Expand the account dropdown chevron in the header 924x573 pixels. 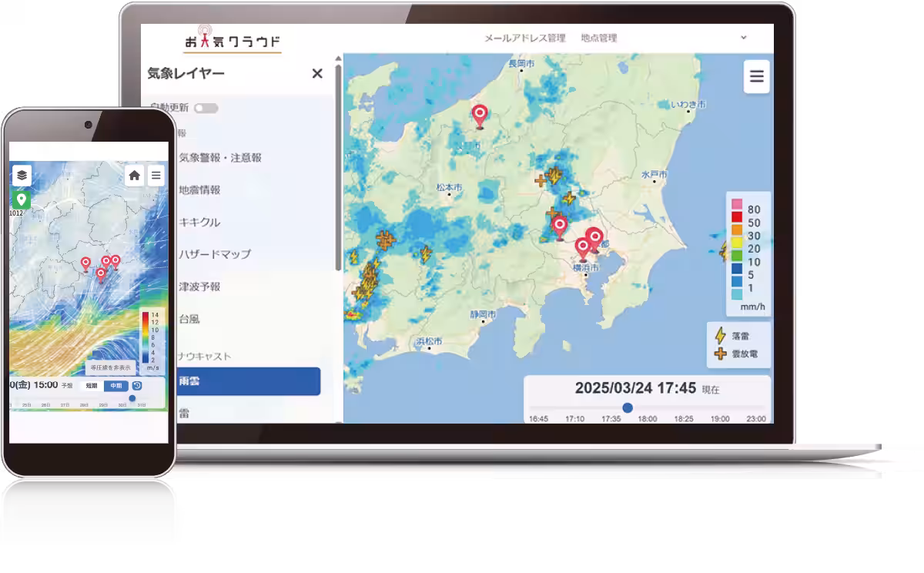pyautogui.click(x=744, y=37)
